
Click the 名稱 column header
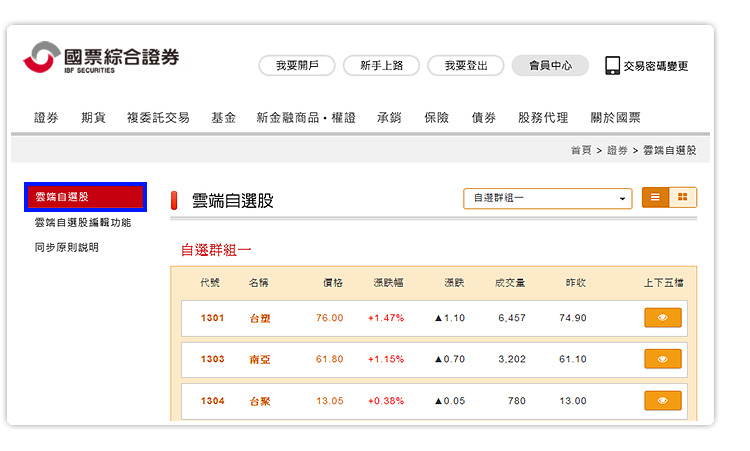click(x=258, y=283)
